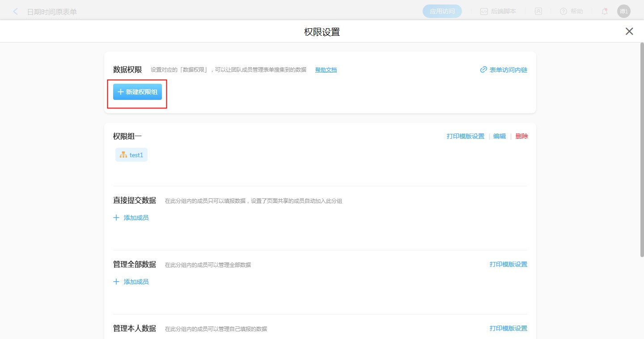
Task: Click the test1 department tag
Action: pyautogui.click(x=131, y=155)
